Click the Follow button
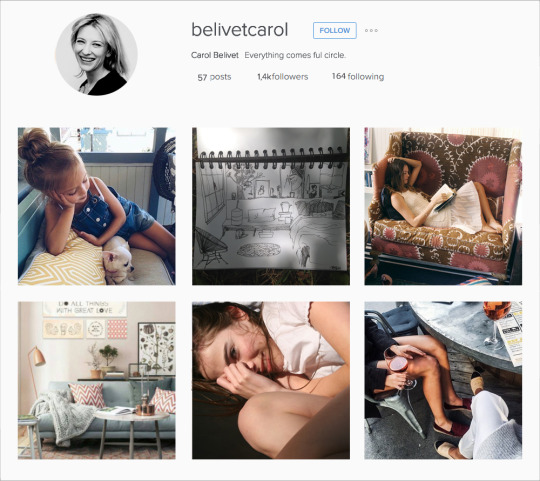Screen dimensions: 540x481 pos(334,30)
